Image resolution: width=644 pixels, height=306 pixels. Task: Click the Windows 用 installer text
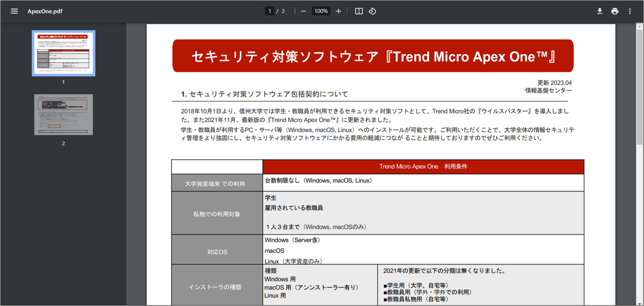(x=280, y=279)
